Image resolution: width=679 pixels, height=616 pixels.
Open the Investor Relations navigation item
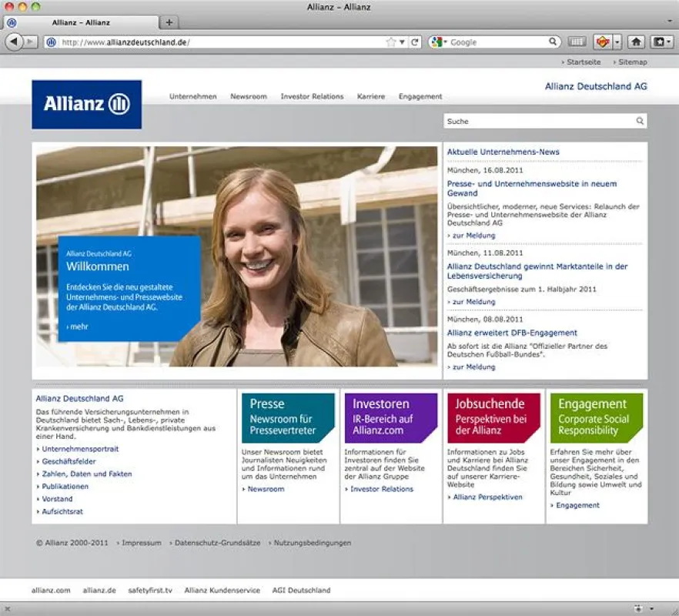[x=312, y=96]
